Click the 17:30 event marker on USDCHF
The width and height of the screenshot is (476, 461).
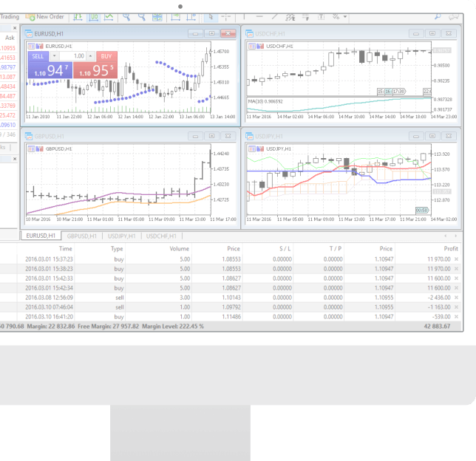point(399,91)
